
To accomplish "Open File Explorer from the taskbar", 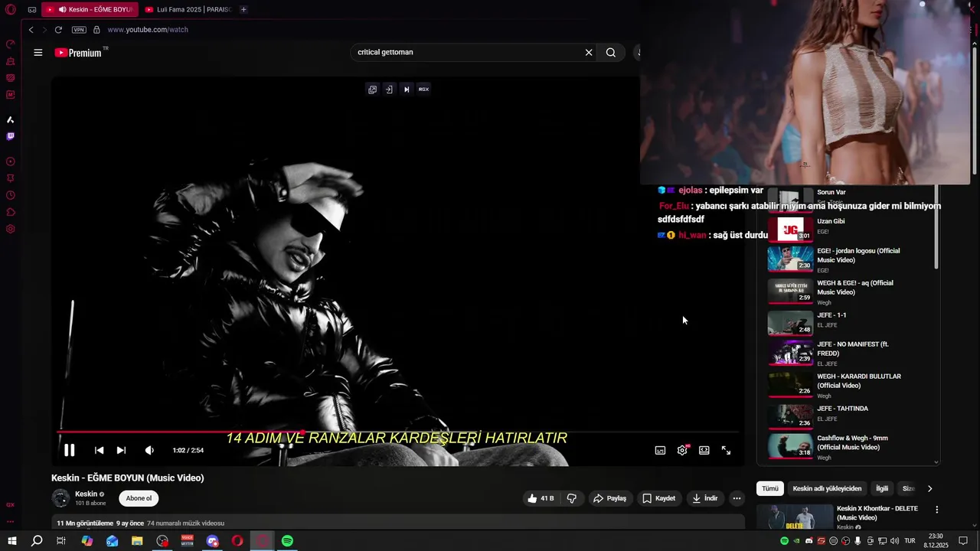I will click(x=137, y=541).
